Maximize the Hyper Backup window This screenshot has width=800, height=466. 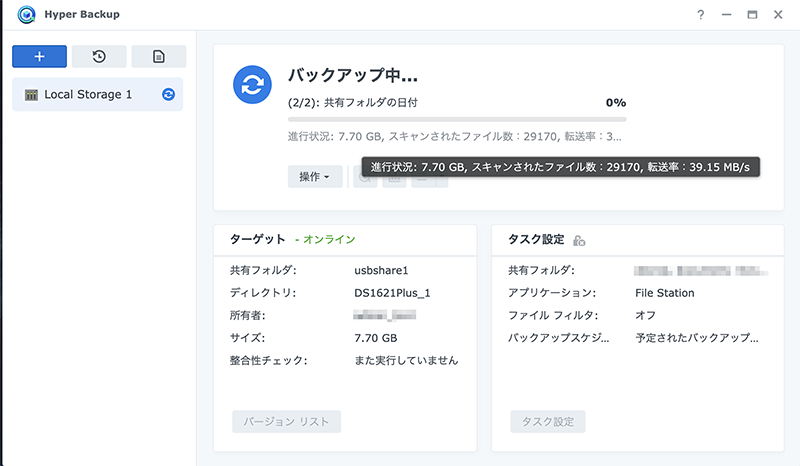click(752, 14)
